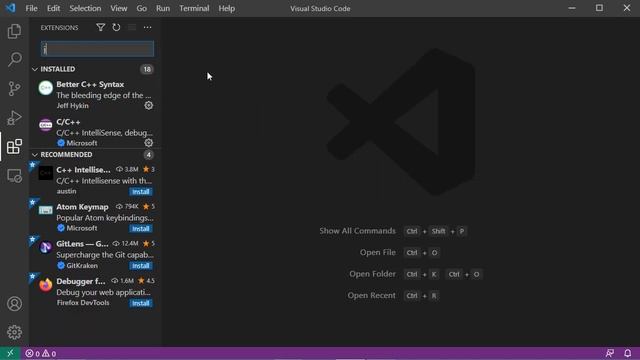This screenshot has width=640, height=360.
Task: Filter extensions with the funnel icon
Action: 100,27
